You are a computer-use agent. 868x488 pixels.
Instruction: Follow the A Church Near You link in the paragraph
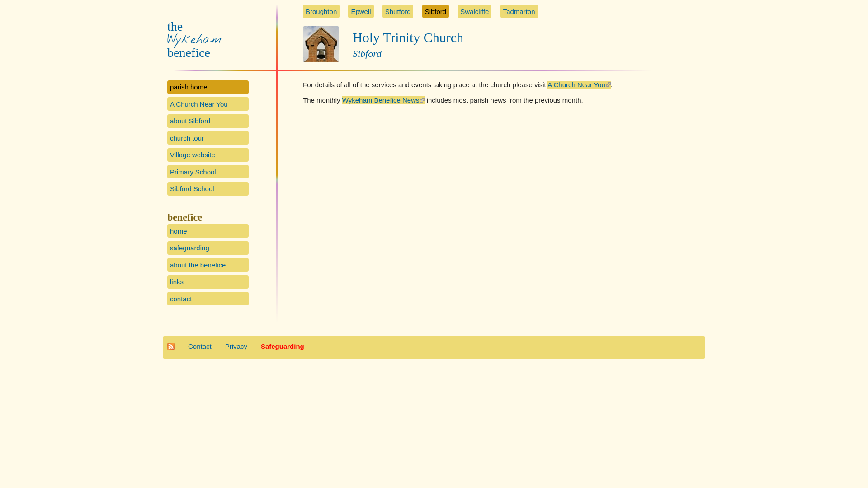pos(579,85)
